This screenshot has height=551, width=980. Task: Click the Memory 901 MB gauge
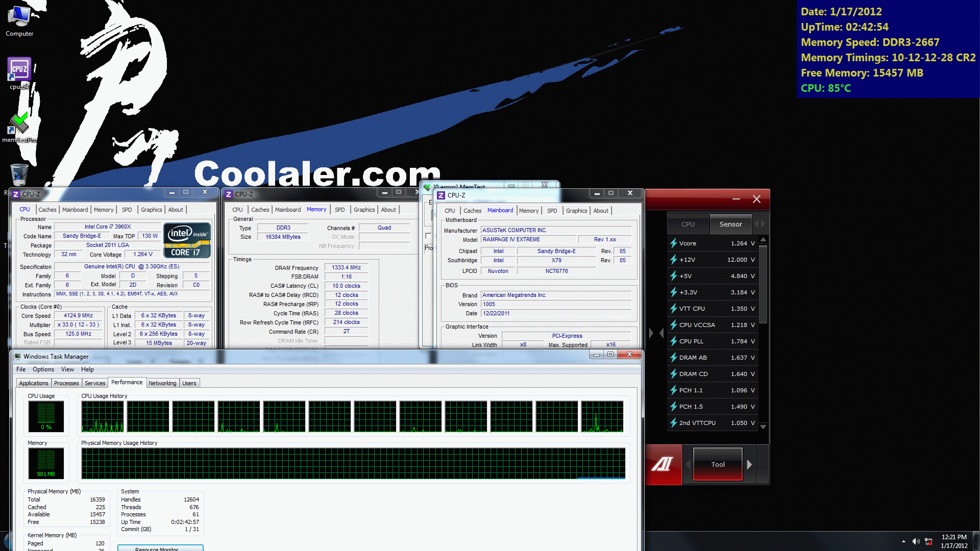[46, 463]
